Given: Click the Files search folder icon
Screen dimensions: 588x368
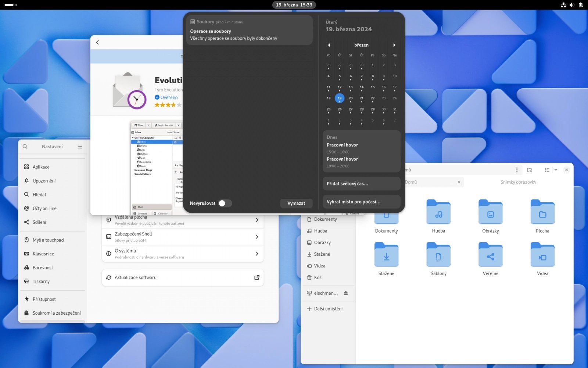Looking at the screenshot, I should [530, 170].
